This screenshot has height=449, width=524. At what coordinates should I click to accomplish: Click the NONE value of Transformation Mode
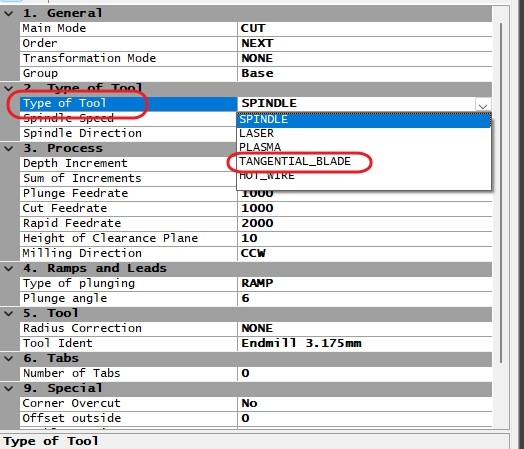coord(257,58)
